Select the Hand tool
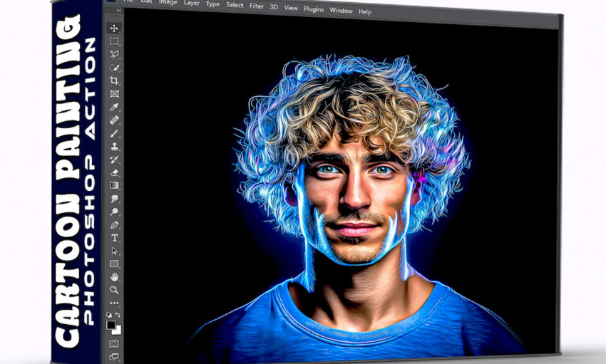Image resolution: width=606 pixels, height=364 pixels. (114, 277)
